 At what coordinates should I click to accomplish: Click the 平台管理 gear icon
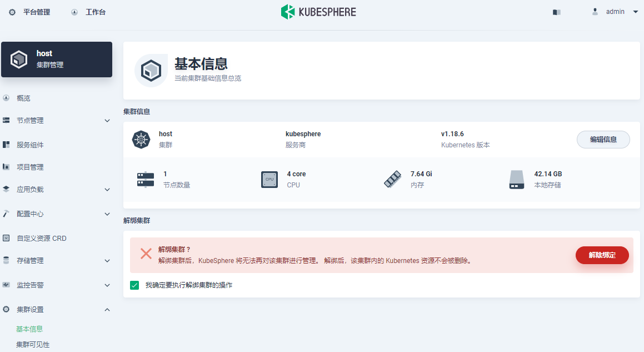point(12,12)
